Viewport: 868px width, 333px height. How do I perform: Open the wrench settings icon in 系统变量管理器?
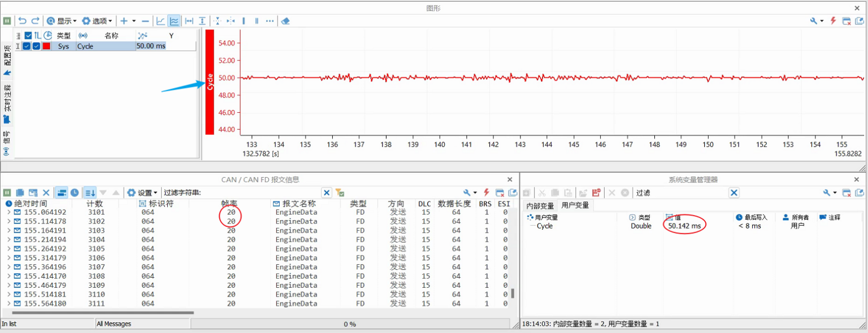coord(827,192)
